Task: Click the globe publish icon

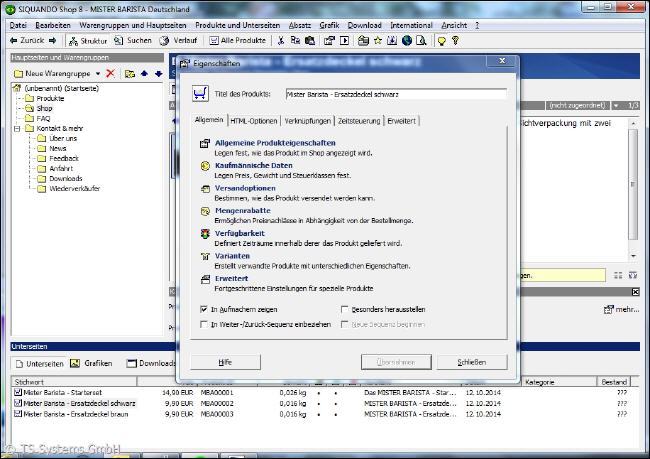Action: pyautogui.click(x=407, y=41)
